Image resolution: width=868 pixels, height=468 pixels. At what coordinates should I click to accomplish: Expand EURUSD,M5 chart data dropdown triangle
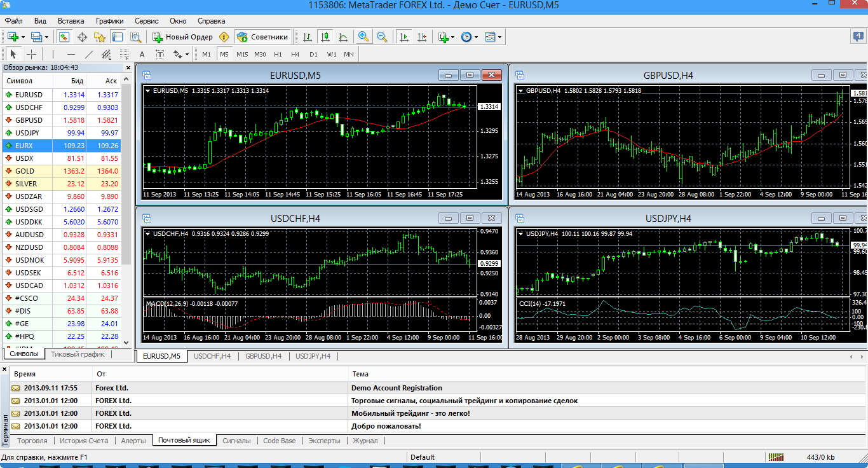click(x=148, y=91)
